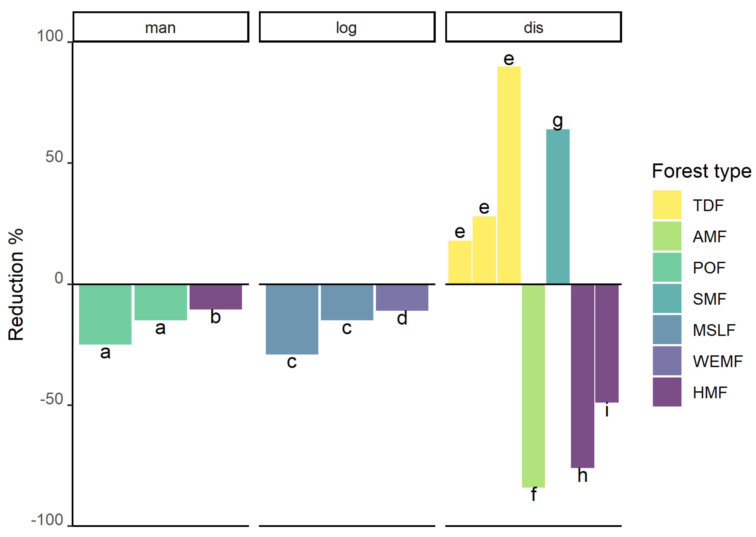Screen dimensions: 756x537
Task: Click the tallest yellow TDF bar
Action: pos(509,175)
